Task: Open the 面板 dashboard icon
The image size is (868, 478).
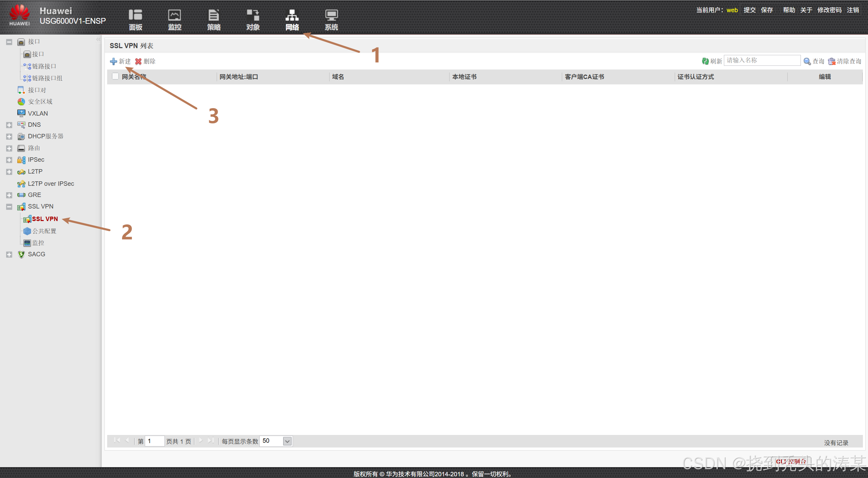Action: coord(135,16)
